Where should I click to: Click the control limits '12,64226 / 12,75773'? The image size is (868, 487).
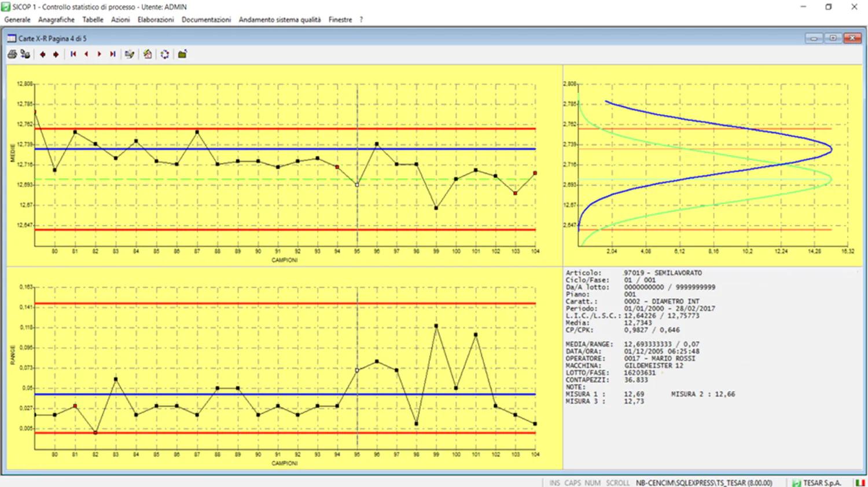[x=661, y=316]
